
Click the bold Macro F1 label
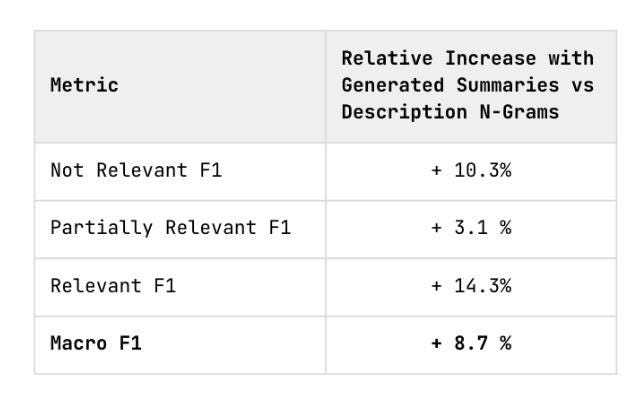coord(96,343)
